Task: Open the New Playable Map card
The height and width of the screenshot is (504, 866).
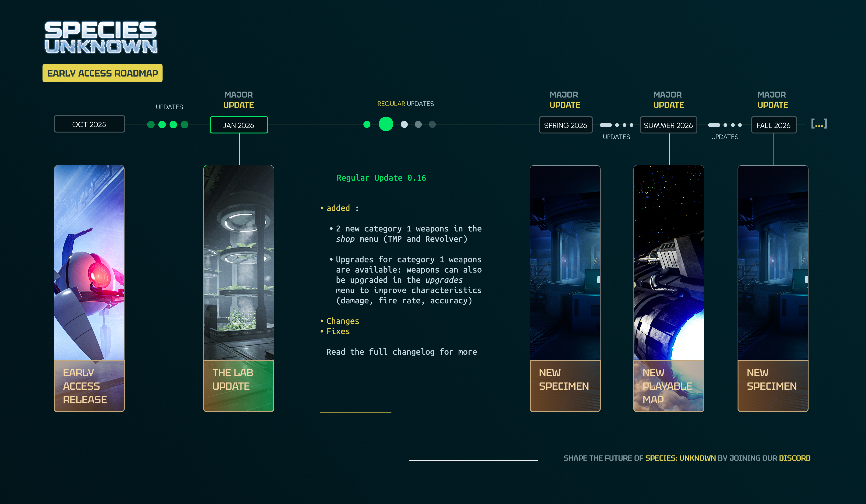Action: 669,288
